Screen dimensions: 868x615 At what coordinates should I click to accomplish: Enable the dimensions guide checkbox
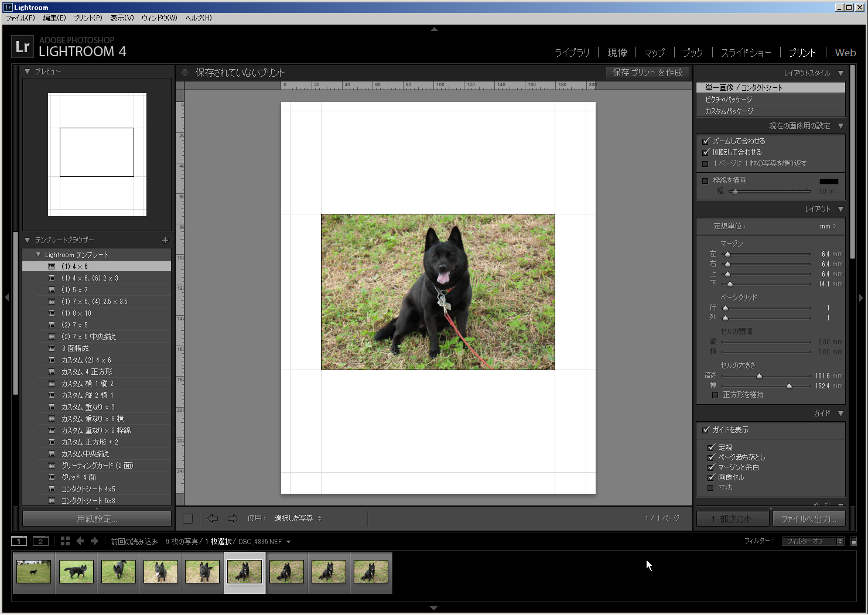coord(711,487)
